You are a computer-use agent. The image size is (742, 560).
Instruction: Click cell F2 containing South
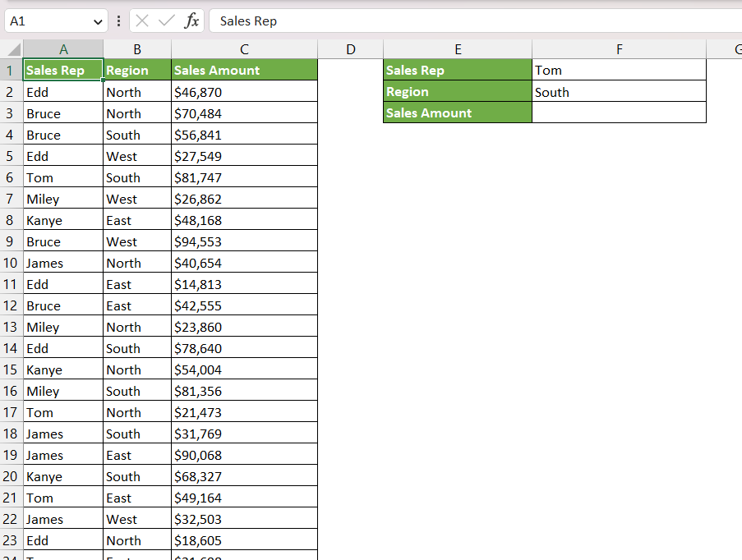point(619,92)
